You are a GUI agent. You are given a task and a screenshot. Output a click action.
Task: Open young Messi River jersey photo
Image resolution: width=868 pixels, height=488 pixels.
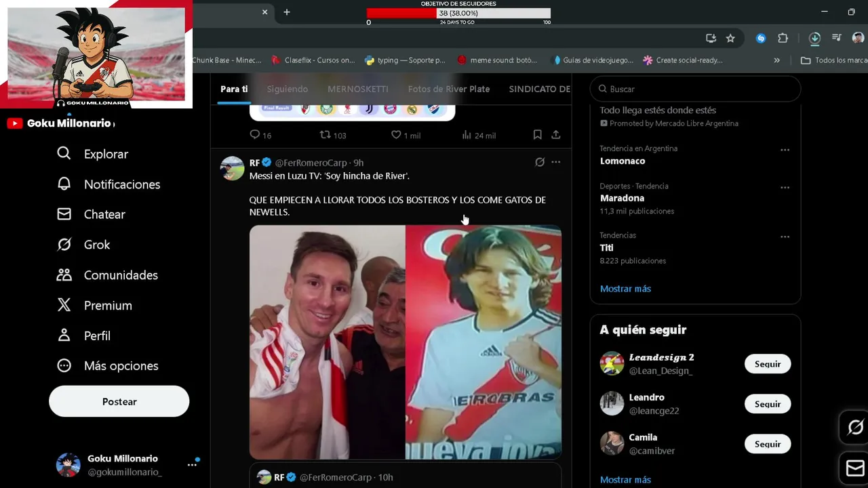click(x=484, y=342)
